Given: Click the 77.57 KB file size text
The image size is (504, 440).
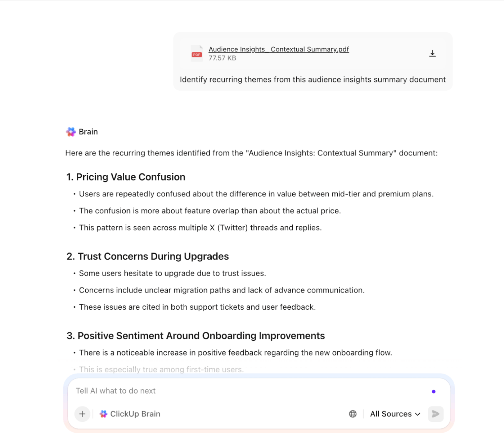Looking at the screenshot, I should point(222,58).
